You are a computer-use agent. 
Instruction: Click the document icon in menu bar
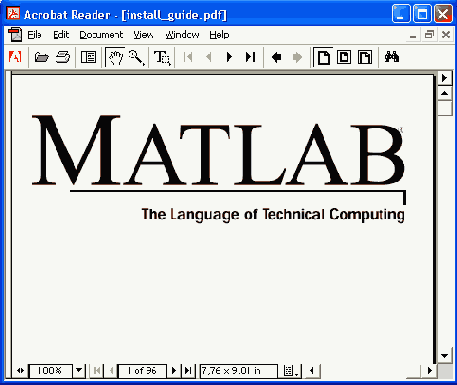[15, 35]
